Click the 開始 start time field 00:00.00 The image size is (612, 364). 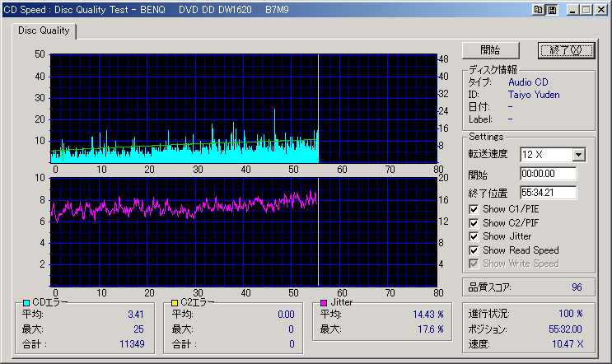(548, 174)
